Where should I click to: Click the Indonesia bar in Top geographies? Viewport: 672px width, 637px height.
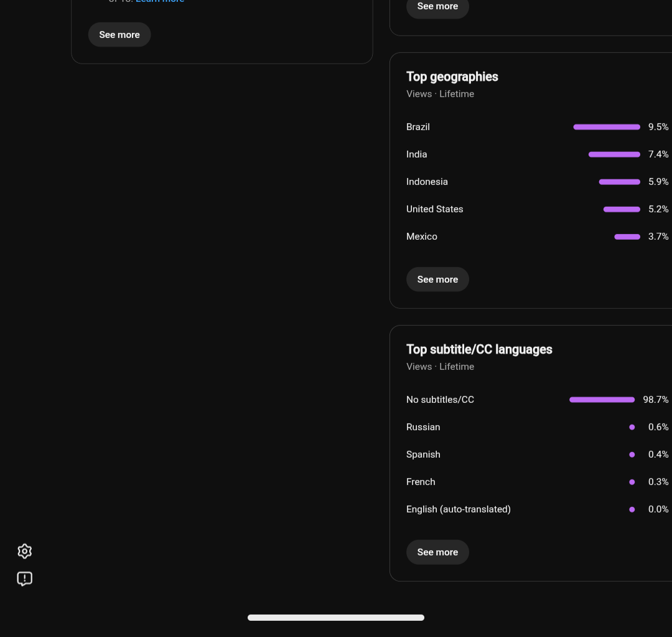619,182
